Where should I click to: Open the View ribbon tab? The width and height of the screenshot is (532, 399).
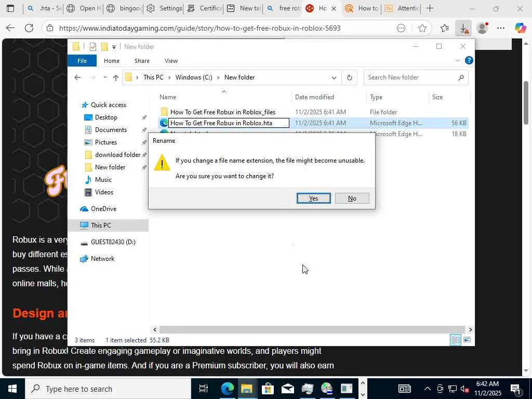[171, 61]
